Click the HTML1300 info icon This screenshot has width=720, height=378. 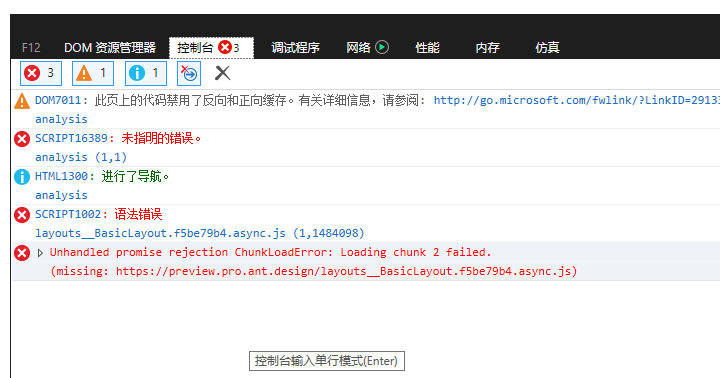pos(22,177)
